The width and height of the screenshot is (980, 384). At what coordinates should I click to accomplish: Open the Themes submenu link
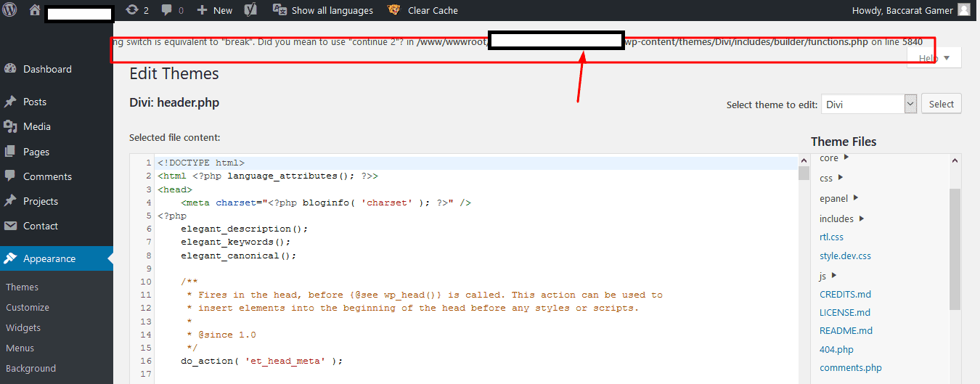[23, 287]
